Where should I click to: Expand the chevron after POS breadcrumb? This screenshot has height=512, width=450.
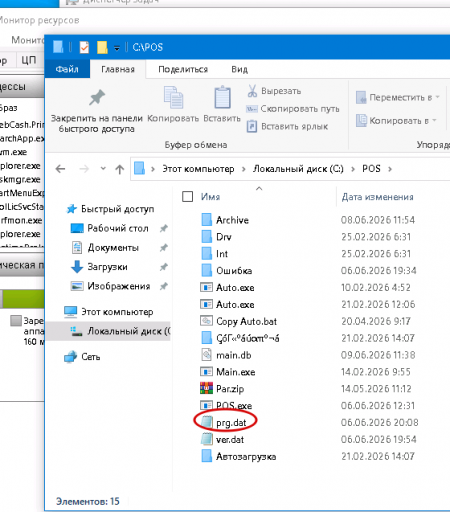[x=390, y=169]
